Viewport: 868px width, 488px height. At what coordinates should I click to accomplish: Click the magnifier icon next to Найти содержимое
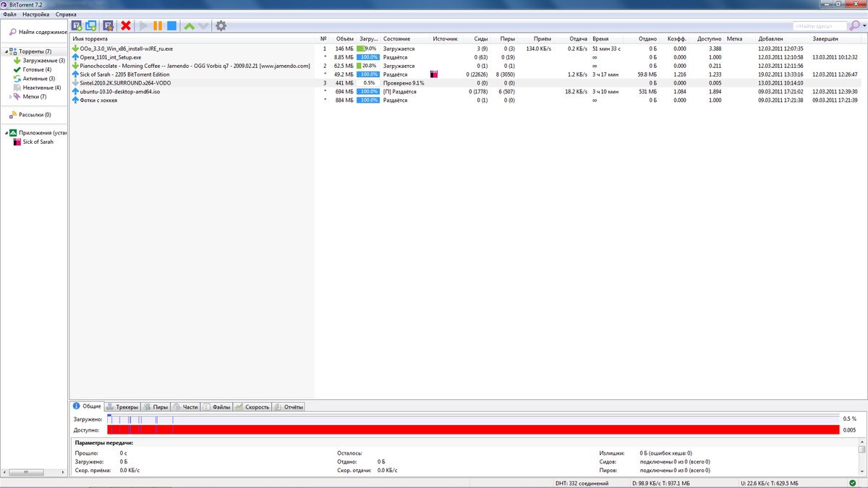12,32
